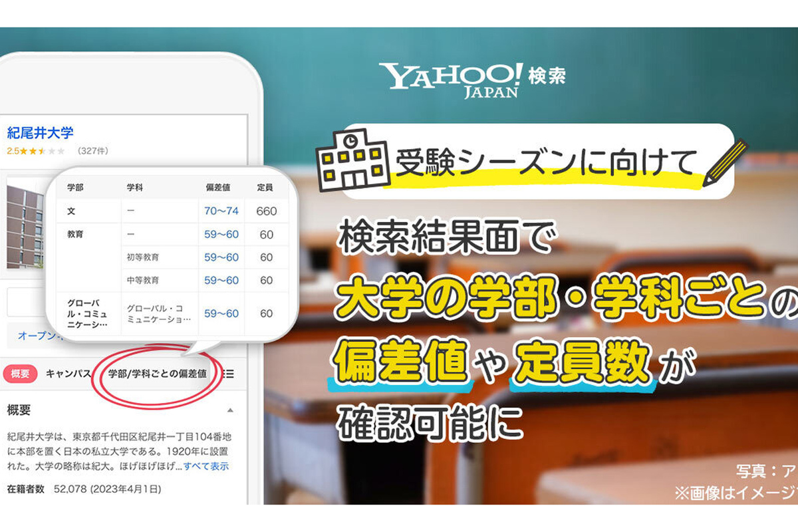Click the list icon right of the tabs
The image size is (798, 532).
227,374
